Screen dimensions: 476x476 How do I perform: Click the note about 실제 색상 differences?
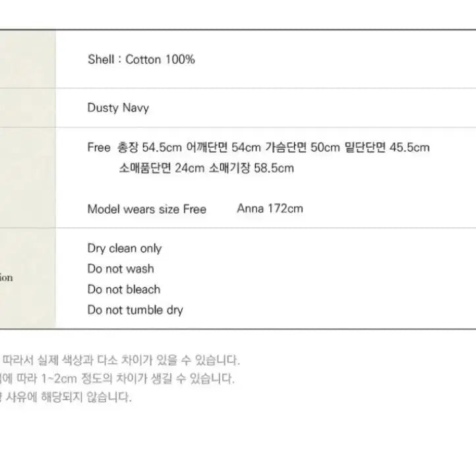(x=121, y=361)
